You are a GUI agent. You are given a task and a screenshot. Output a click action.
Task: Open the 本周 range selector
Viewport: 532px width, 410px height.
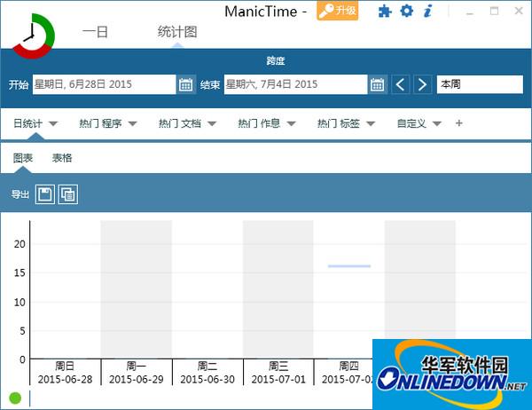click(x=480, y=84)
